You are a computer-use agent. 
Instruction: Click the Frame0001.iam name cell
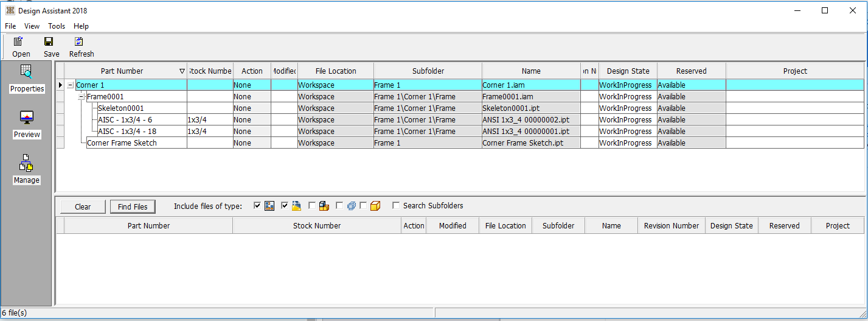coord(531,97)
